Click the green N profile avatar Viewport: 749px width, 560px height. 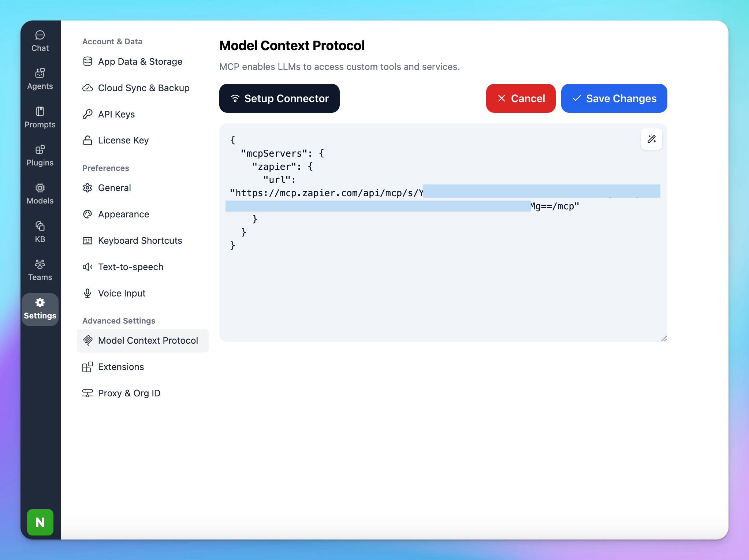(x=40, y=522)
